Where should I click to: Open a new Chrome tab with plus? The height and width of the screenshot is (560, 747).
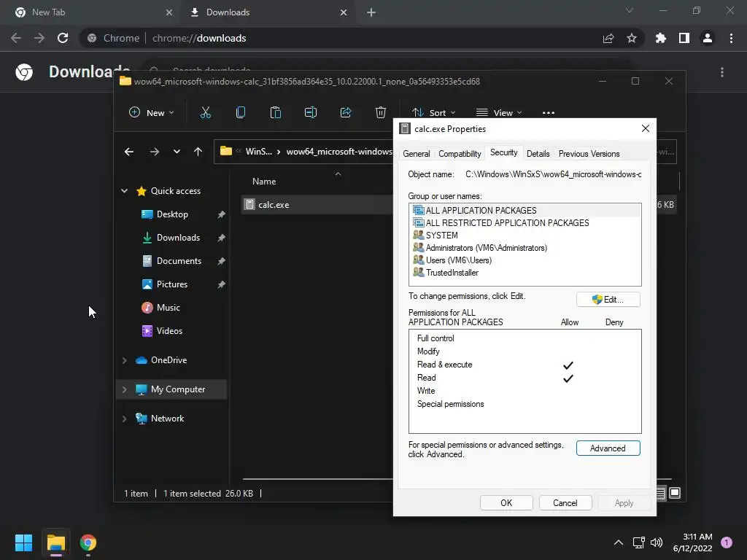click(x=371, y=12)
